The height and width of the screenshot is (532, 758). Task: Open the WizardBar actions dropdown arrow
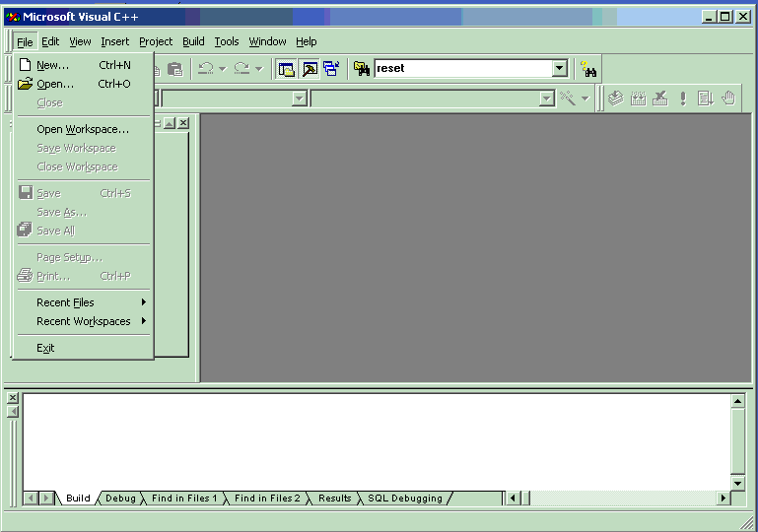tap(585, 99)
